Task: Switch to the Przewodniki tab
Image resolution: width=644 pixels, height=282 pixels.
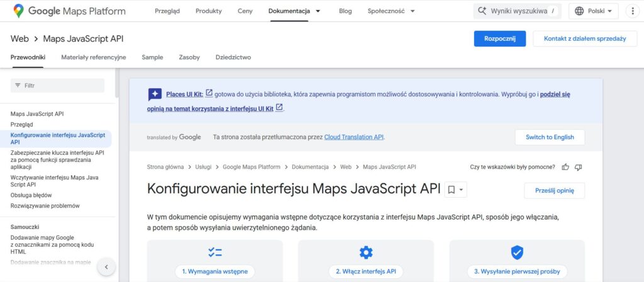Action: pos(28,57)
